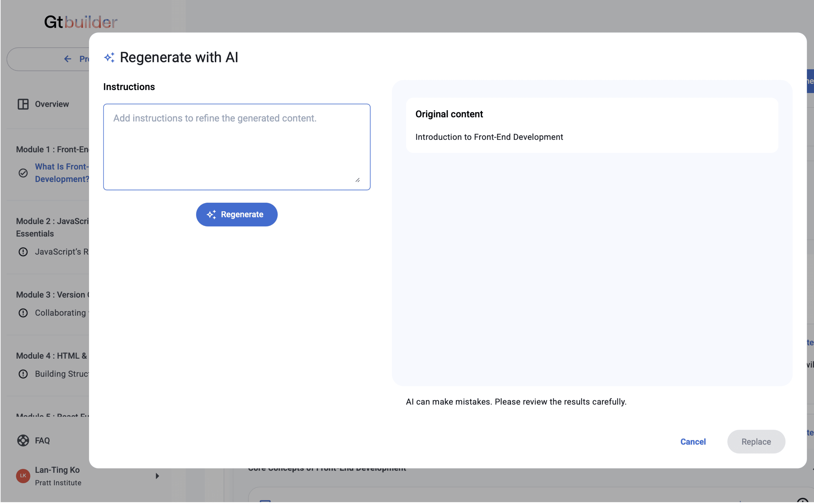Click the back arrow icon at top left
814x504 pixels.
coord(68,59)
